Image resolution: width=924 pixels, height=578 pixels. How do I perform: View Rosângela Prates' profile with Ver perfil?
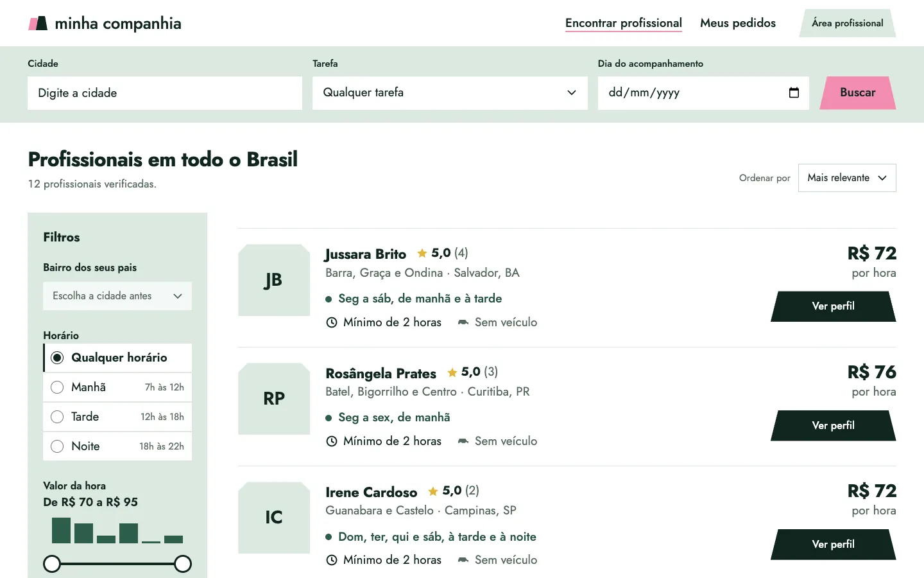(x=834, y=425)
